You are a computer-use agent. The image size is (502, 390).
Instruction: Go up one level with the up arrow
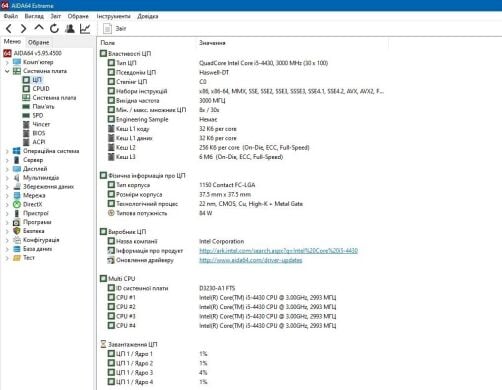tap(39, 28)
